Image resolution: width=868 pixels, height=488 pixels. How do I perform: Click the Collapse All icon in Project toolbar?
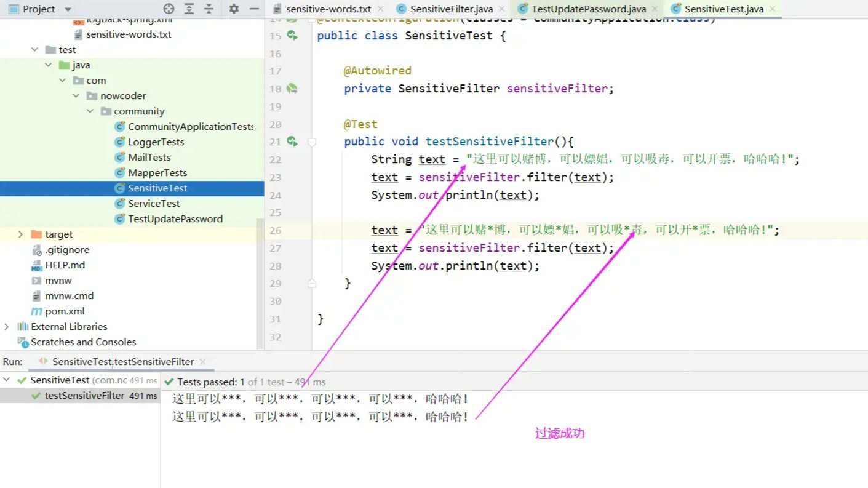coord(210,9)
